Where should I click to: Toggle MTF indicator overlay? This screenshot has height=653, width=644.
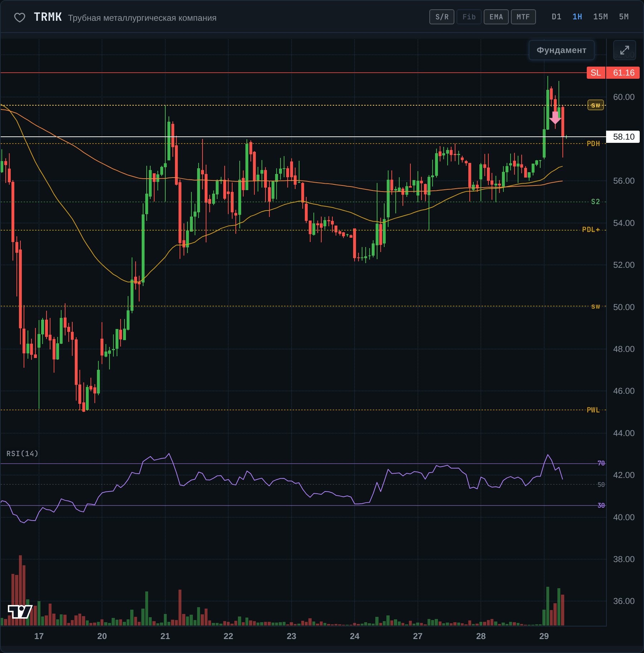[x=523, y=17]
